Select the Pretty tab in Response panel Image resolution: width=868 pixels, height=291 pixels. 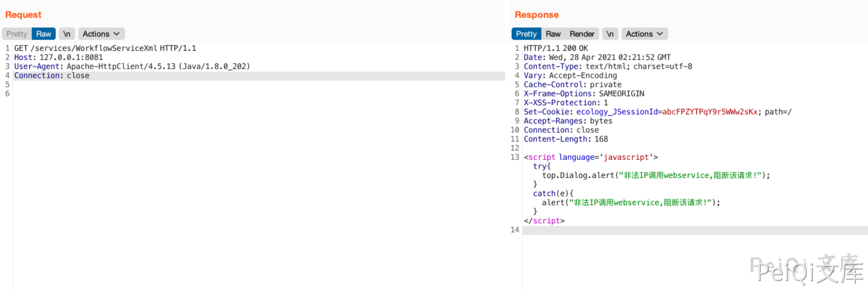tap(526, 34)
